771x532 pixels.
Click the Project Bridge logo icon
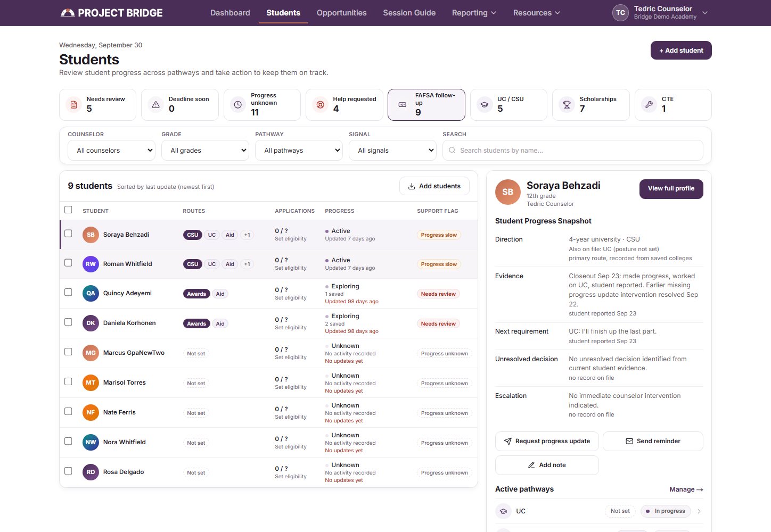coord(68,13)
